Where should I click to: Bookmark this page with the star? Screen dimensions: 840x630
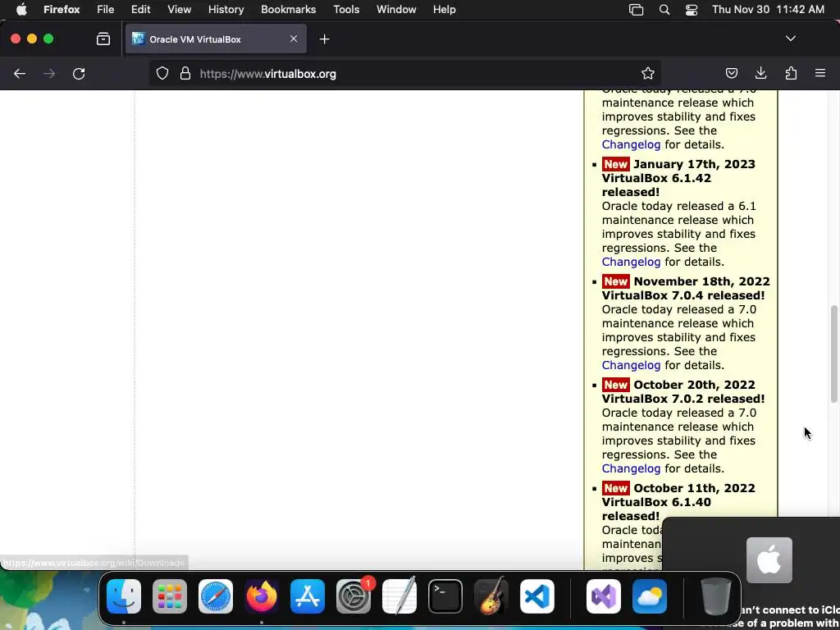[x=648, y=74]
